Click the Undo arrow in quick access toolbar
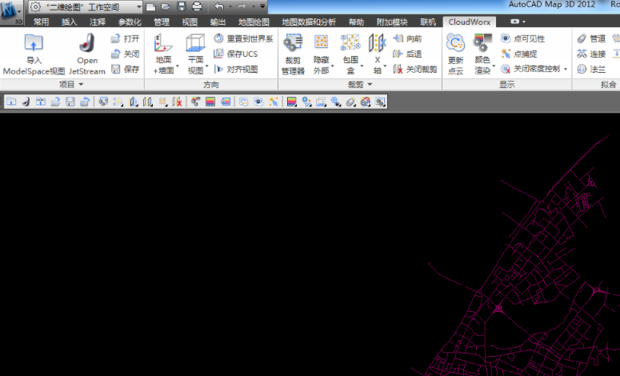This screenshot has width=620, height=376. (x=219, y=7)
